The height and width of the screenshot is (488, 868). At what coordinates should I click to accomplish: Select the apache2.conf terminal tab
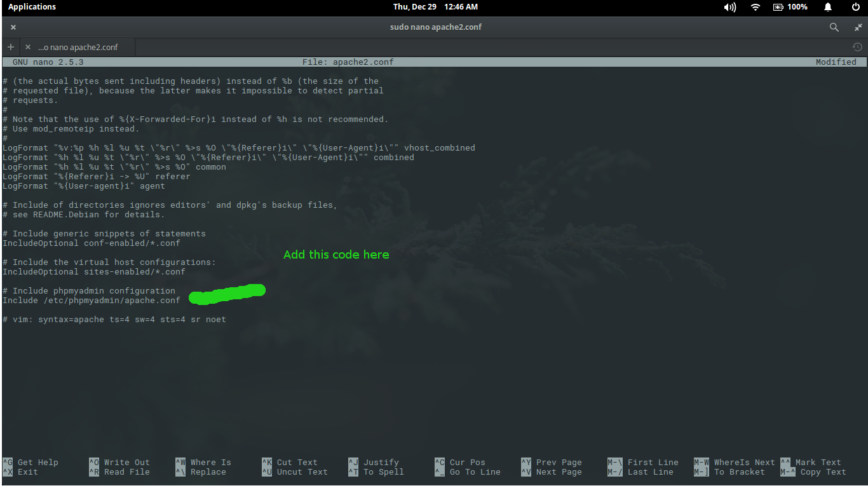pos(79,46)
